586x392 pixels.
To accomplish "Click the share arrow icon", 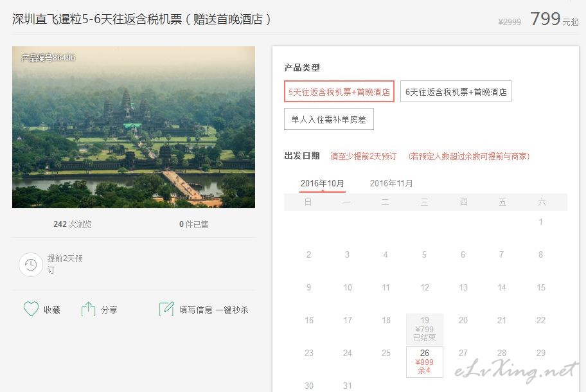I will pos(88,309).
